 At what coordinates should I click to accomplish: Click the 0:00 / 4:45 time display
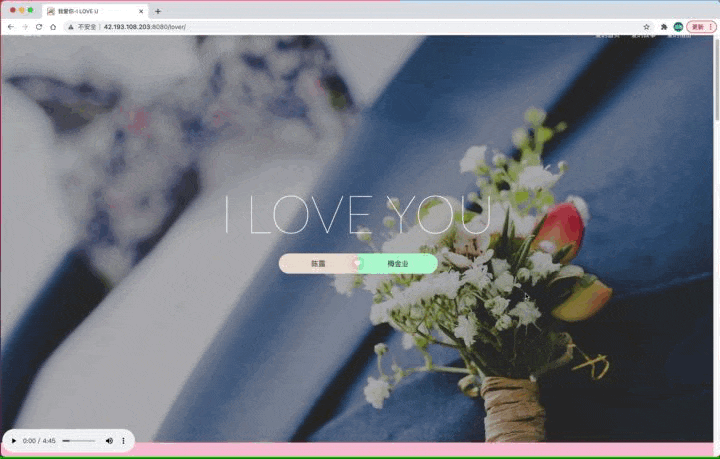[x=39, y=441]
